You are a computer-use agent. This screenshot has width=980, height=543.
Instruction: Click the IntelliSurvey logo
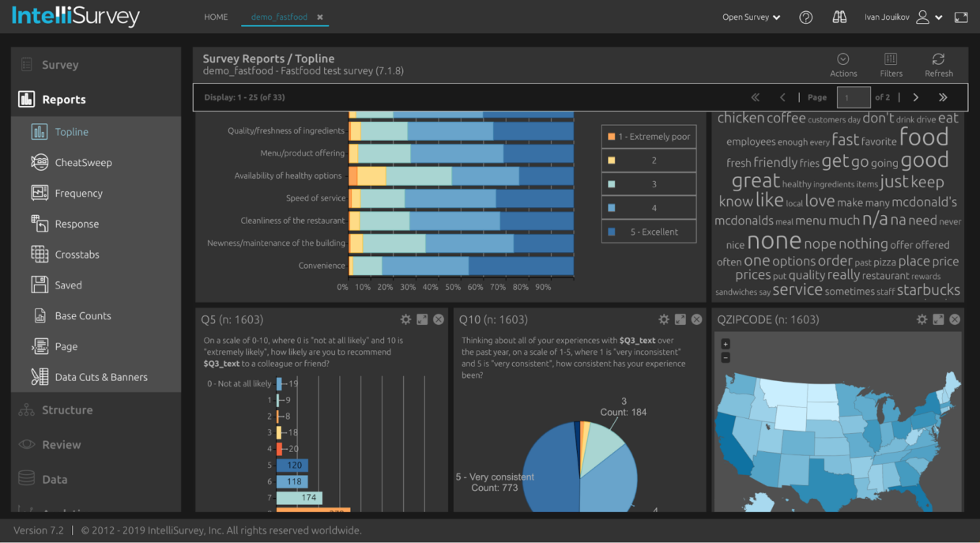click(x=76, y=17)
